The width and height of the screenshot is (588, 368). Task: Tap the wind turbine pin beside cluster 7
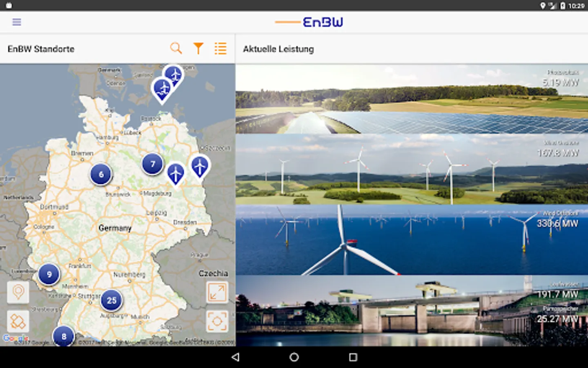pyautogui.click(x=176, y=173)
